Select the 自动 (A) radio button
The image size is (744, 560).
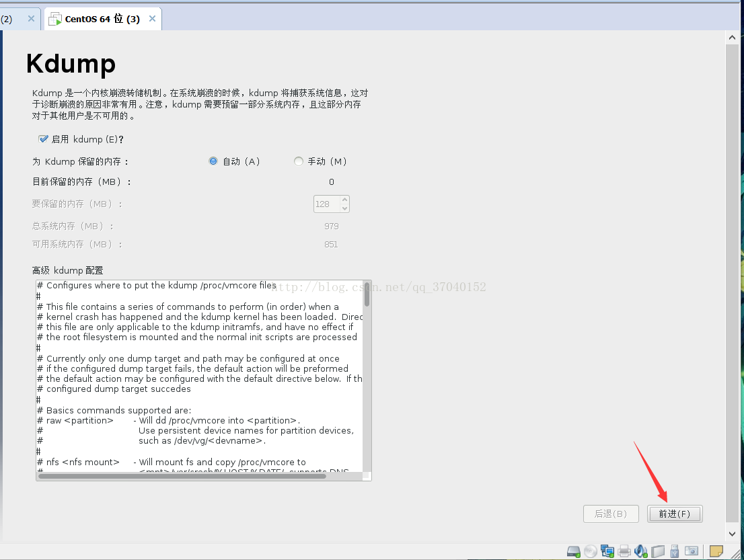[x=213, y=161]
